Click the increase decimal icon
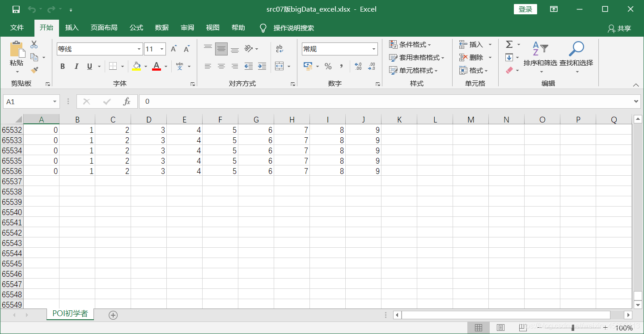 click(358, 66)
